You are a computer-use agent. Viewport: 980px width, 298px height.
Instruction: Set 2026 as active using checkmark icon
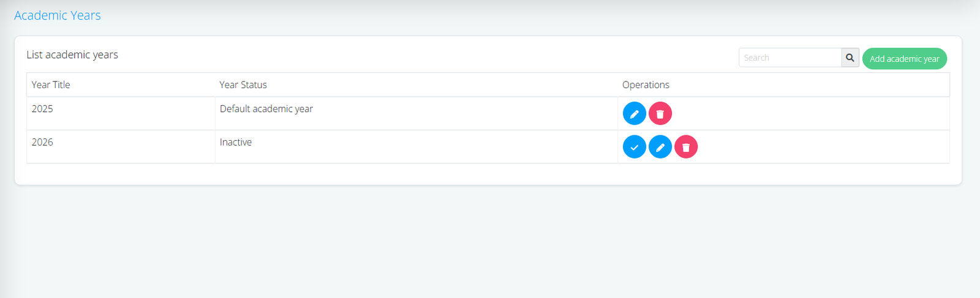tap(634, 147)
